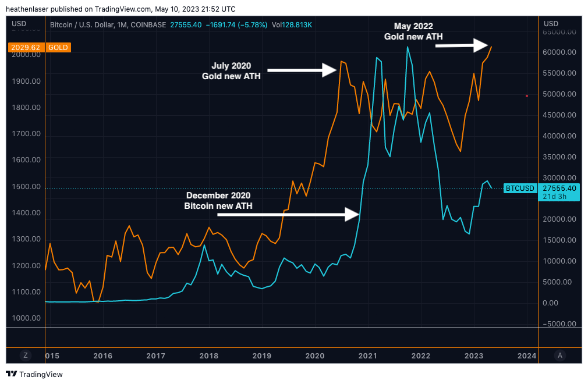Click the 27555.40 legend price value
Image resolution: width=588 pixels, height=384 pixels.
click(x=186, y=24)
